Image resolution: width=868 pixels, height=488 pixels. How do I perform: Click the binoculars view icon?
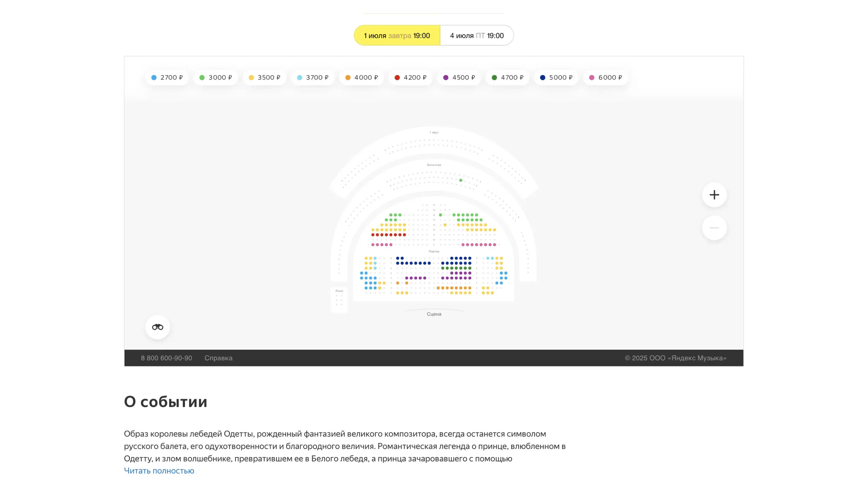(157, 327)
